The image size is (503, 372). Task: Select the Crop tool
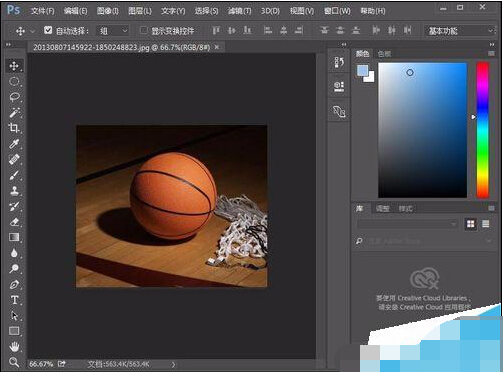[x=14, y=128]
